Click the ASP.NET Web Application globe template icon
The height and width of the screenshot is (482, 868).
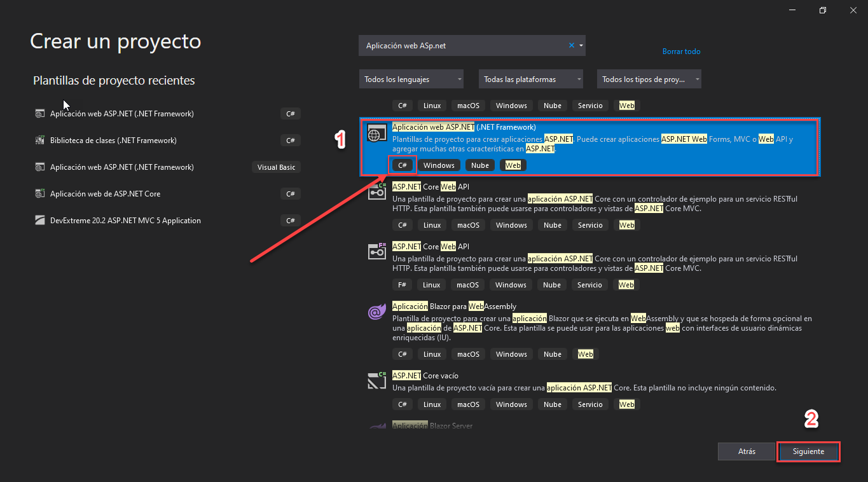[376, 132]
